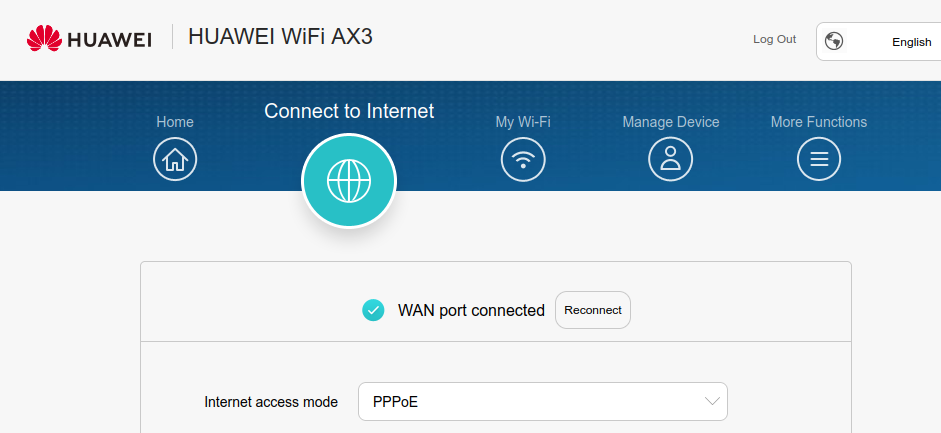Click the WAN connected checkmark icon
Screen dimensions: 941x433
pyautogui.click(x=373, y=310)
